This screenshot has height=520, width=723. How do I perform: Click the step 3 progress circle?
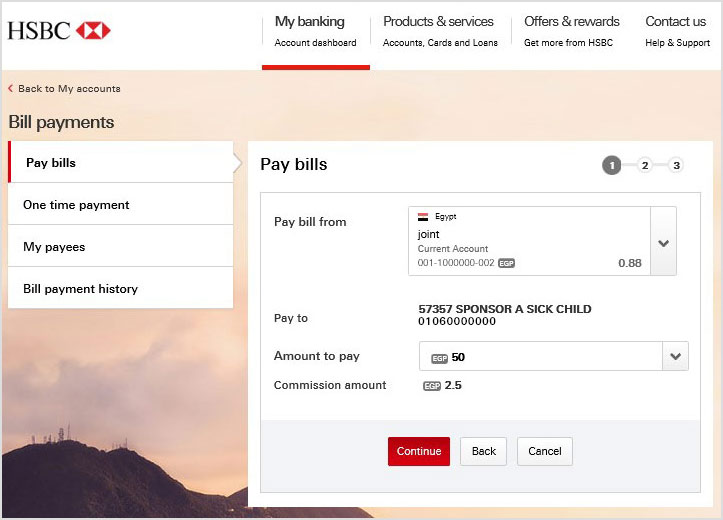[x=676, y=165]
